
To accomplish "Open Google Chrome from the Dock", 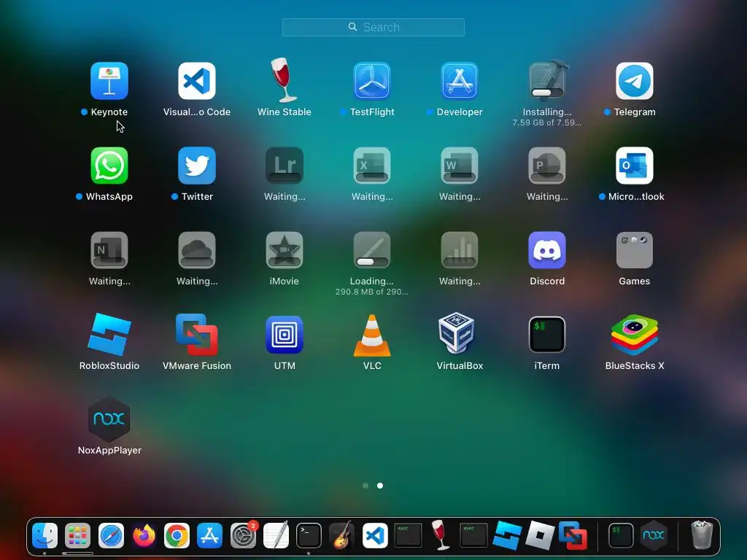I will [177, 536].
